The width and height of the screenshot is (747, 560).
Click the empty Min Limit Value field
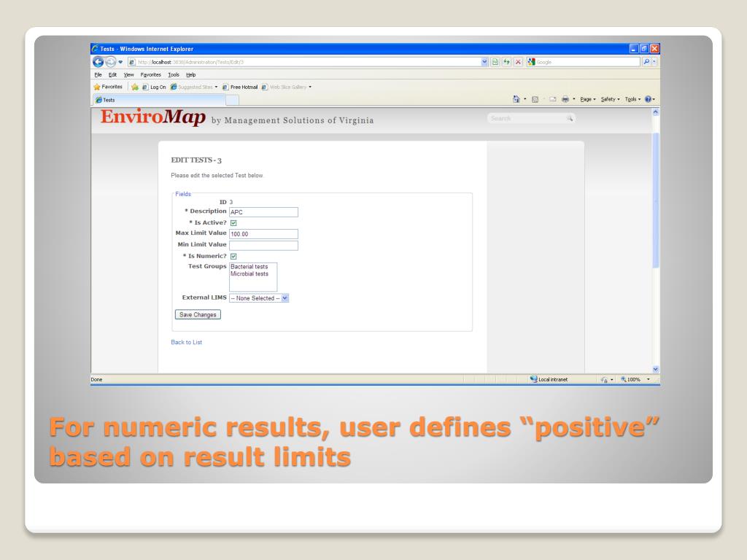click(263, 246)
